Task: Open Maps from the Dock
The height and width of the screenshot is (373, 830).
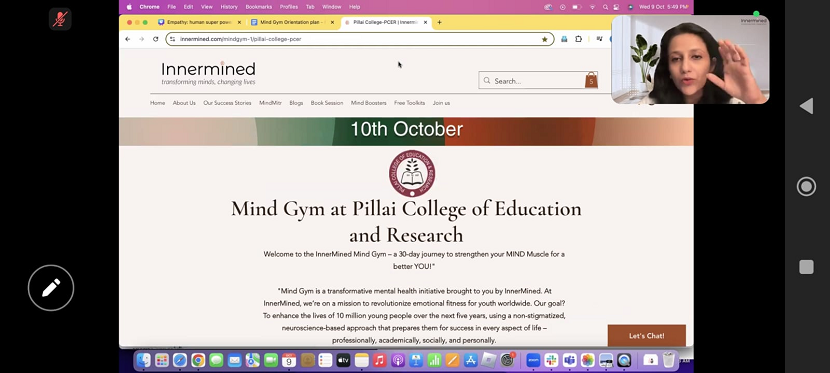Action: pos(252,360)
